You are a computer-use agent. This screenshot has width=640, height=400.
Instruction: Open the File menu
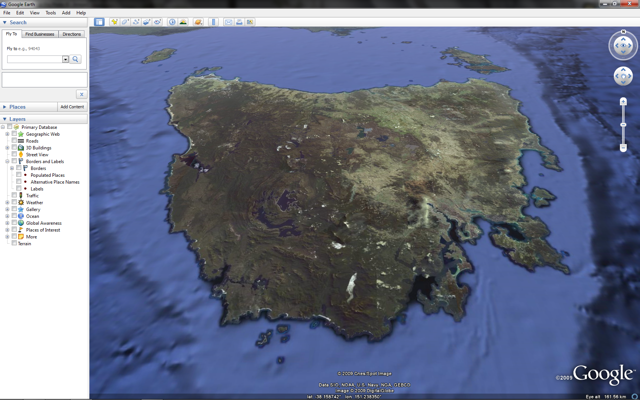pyautogui.click(x=7, y=13)
